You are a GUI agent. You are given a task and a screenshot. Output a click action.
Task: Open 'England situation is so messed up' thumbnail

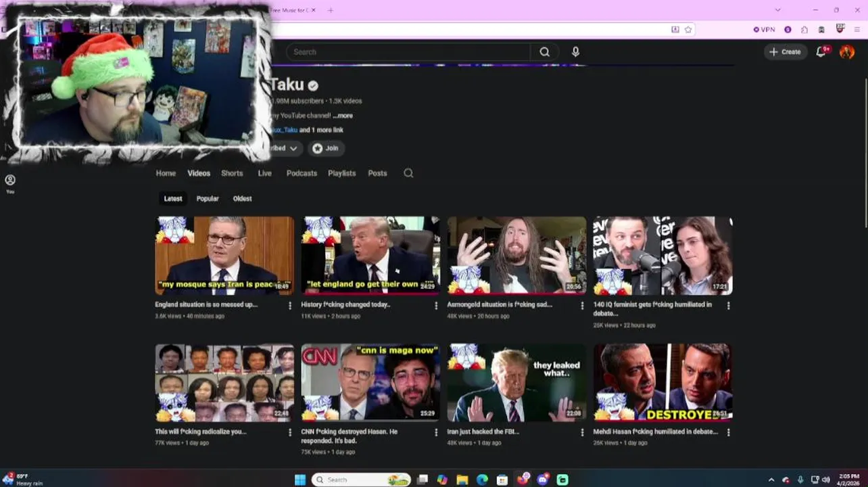[224, 256]
